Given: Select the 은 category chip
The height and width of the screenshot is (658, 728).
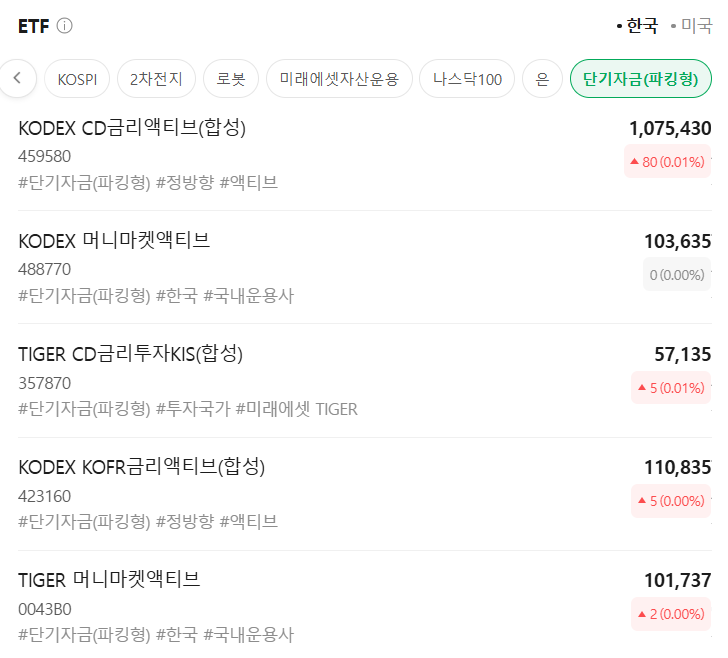Looking at the screenshot, I should (x=542, y=79).
